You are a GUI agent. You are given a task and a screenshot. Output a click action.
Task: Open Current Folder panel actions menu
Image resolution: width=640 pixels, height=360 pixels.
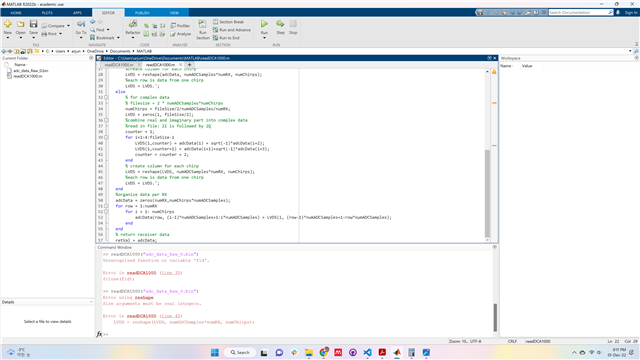pyautogui.click(x=91, y=58)
